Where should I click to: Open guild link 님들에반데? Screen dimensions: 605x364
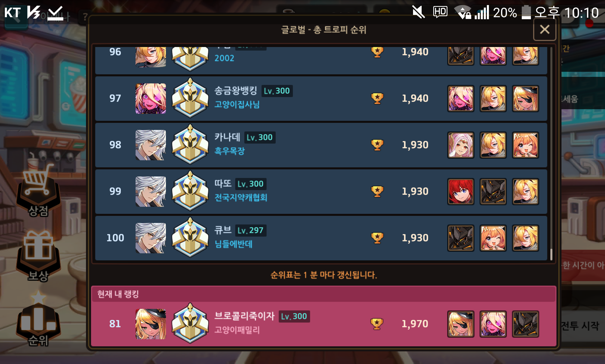point(233,244)
